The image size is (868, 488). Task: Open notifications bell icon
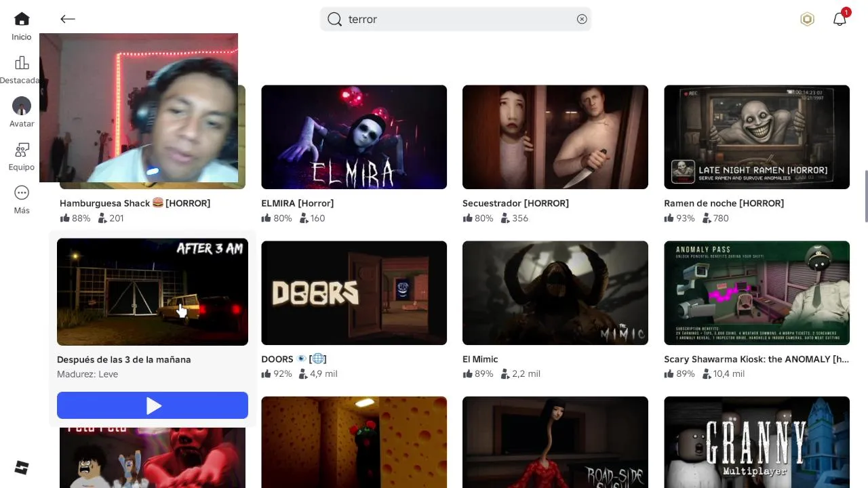(840, 19)
